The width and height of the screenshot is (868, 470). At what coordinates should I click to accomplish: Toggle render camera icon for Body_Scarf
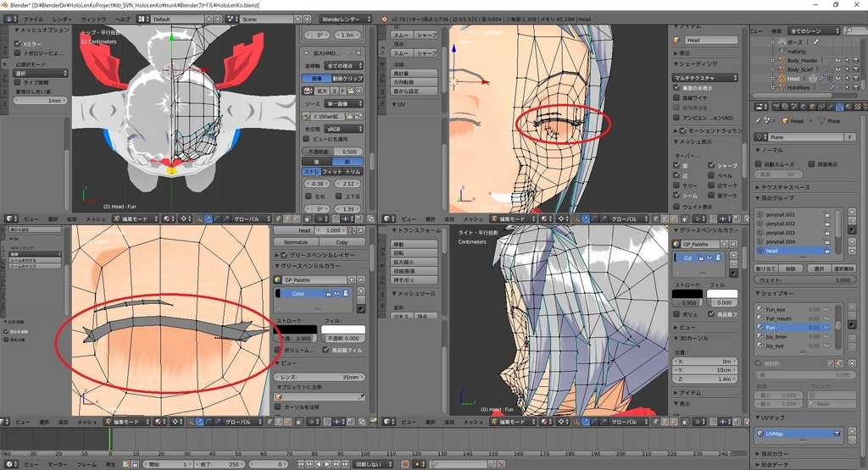coord(856,69)
